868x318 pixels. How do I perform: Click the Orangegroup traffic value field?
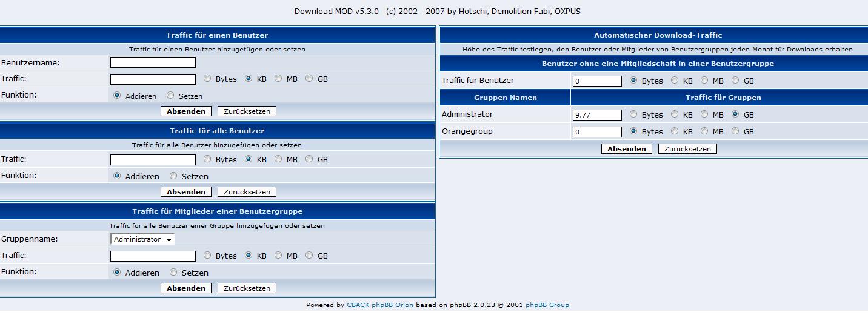tap(597, 132)
